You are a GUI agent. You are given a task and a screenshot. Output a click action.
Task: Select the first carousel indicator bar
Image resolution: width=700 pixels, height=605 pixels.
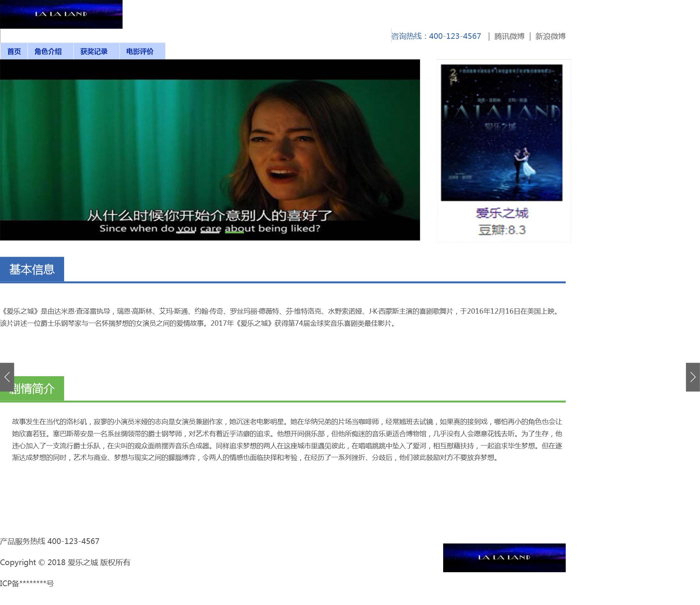point(186,232)
